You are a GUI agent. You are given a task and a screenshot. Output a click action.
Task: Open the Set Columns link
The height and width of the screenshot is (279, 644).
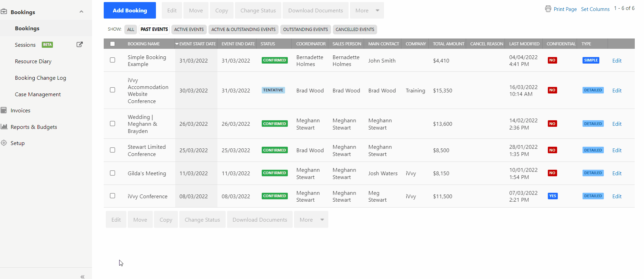(x=595, y=9)
